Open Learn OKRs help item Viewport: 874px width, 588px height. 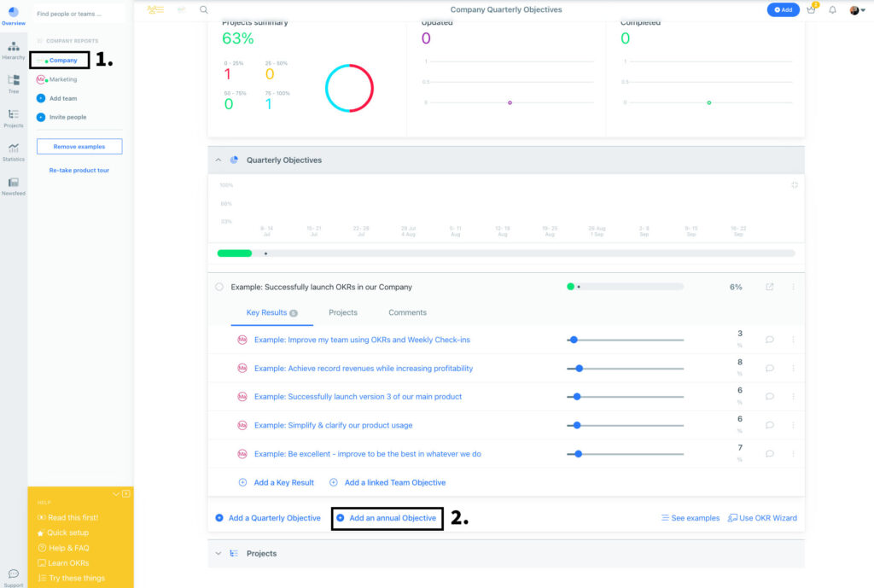[x=63, y=563]
